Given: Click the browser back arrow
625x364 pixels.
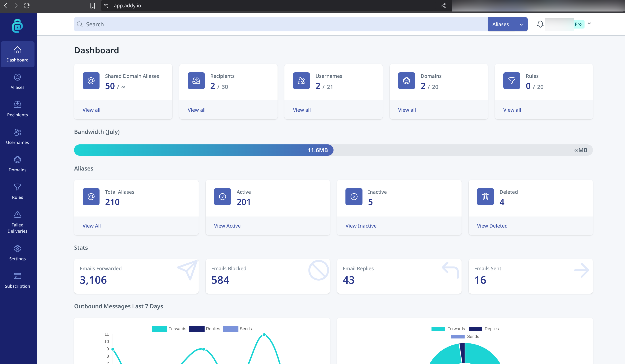Looking at the screenshot, I should click(x=6, y=6).
